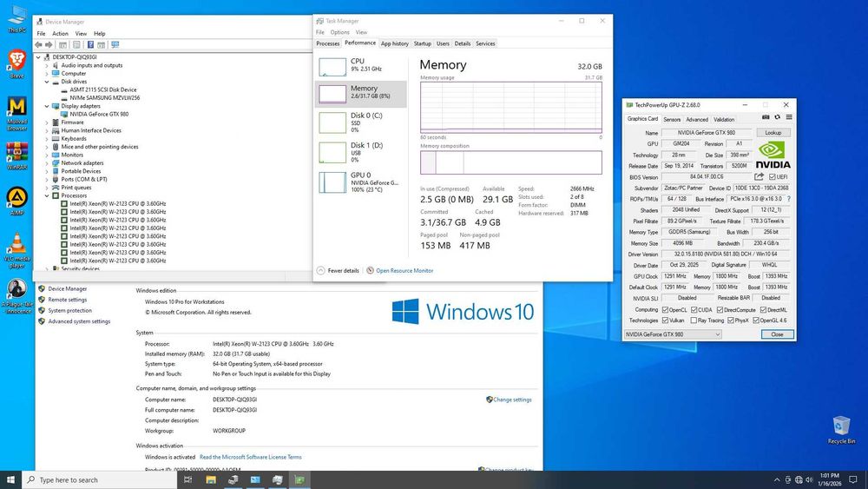This screenshot has height=489, width=868.
Task: Open the Options menu in Task Manager
Action: click(x=340, y=32)
